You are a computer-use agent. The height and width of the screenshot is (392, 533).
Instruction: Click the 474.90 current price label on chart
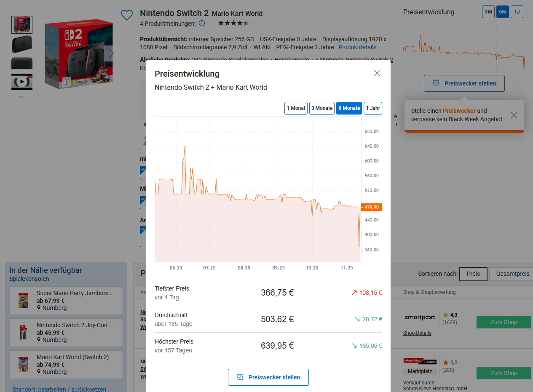coord(372,207)
